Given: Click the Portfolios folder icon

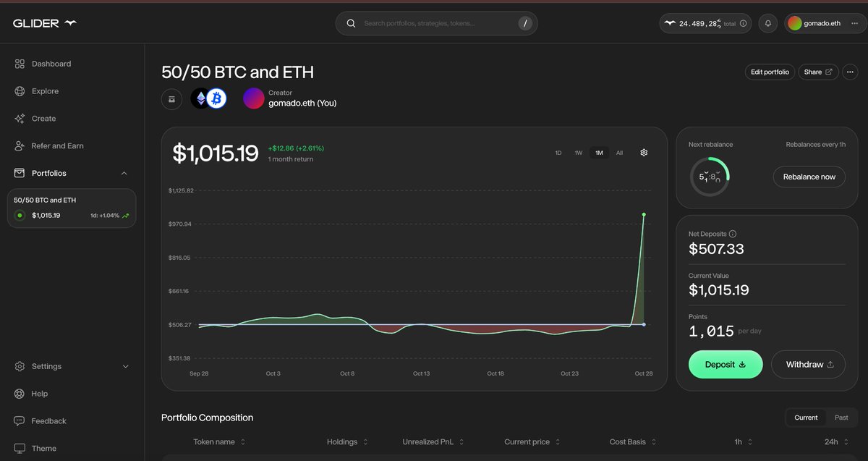Looking at the screenshot, I should coord(20,173).
